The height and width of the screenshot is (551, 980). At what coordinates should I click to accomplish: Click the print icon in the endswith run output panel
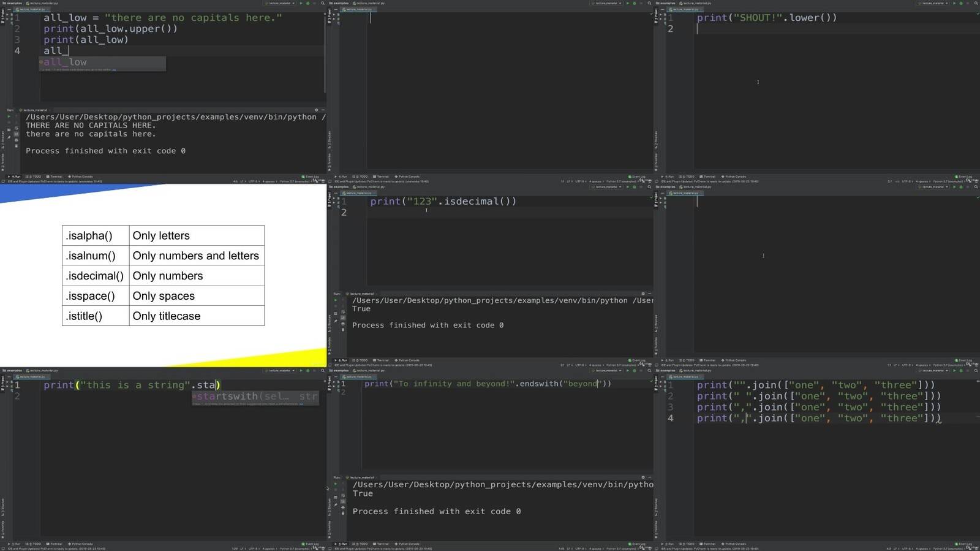point(342,507)
